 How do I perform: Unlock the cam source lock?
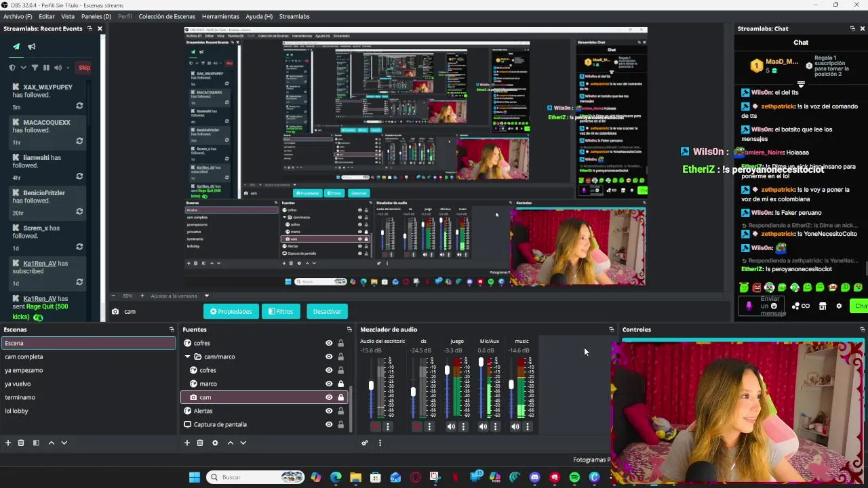(x=340, y=397)
